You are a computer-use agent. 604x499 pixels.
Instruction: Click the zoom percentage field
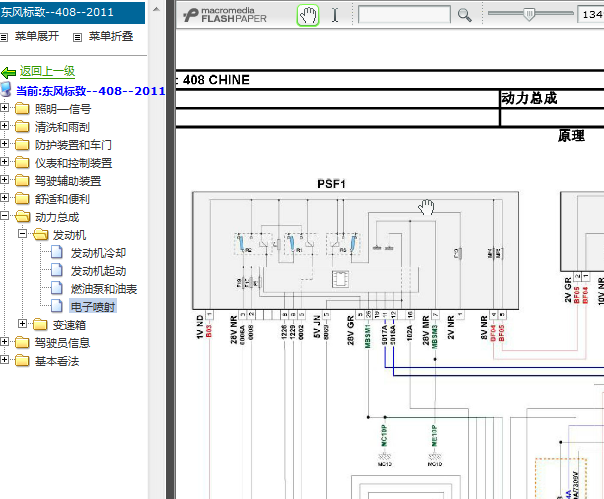[x=591, y=14]
